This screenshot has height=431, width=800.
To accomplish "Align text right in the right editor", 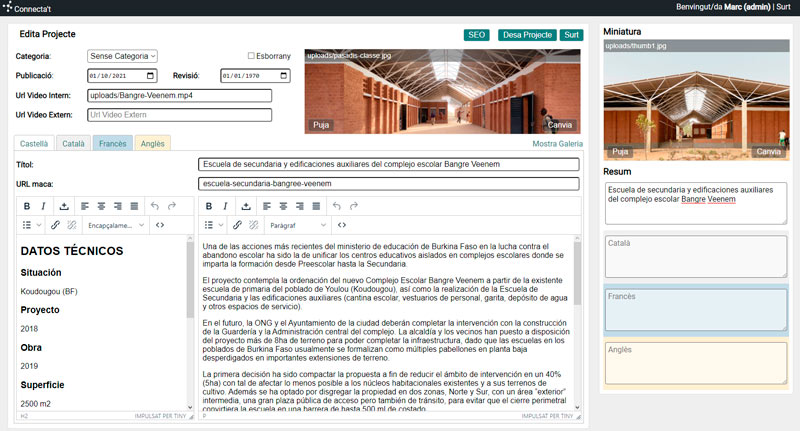I will pyautogui.click(x=299, y=206).
